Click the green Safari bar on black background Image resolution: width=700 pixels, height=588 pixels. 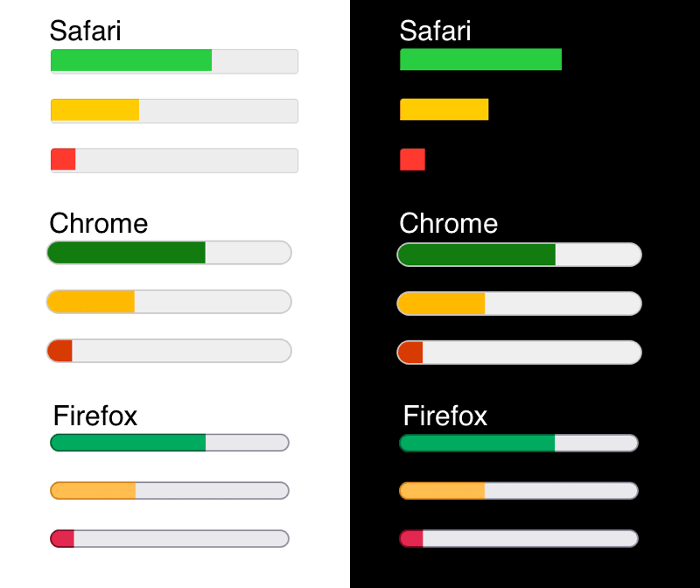coord(480,59)
